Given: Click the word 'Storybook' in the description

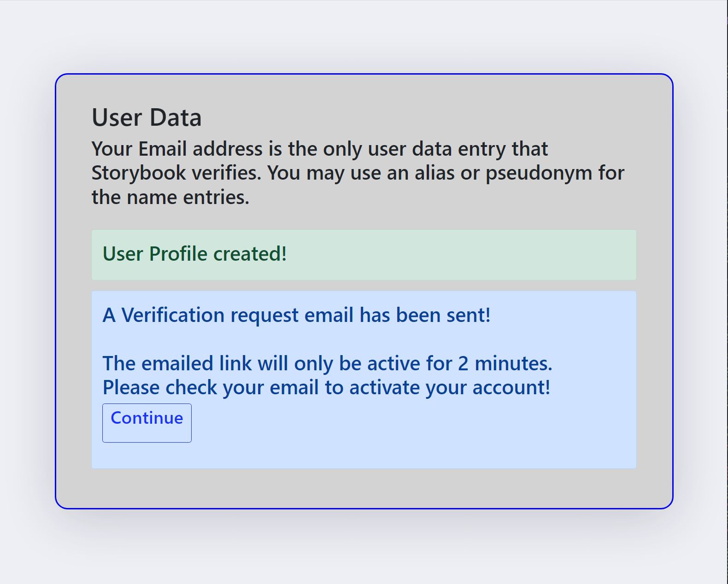Looking at the screenshot, I should click(138, 173).
